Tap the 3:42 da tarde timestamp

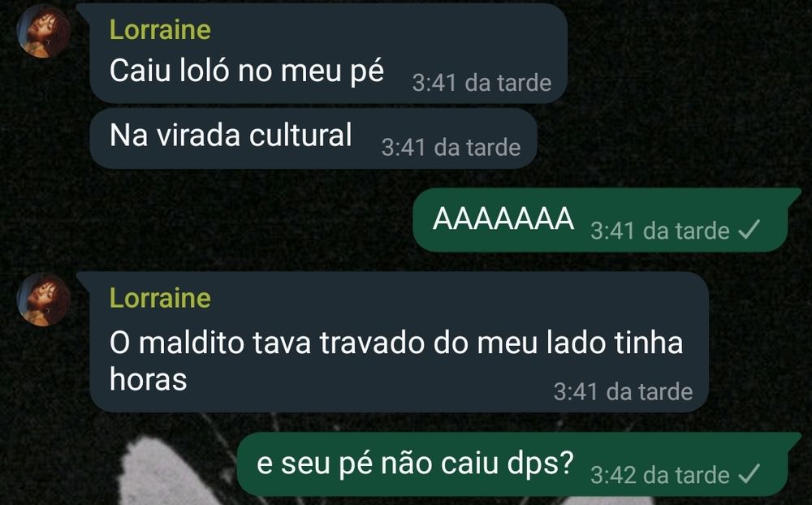coord(659,475)
